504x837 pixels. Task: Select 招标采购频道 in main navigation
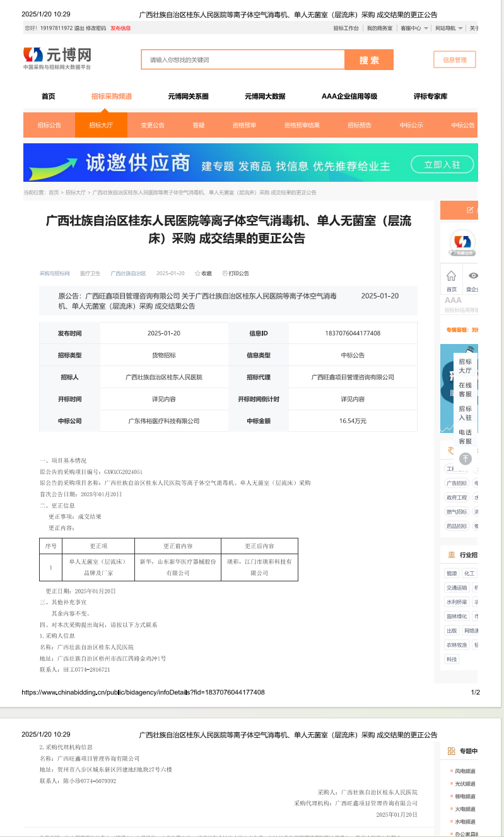click(111, 97)
